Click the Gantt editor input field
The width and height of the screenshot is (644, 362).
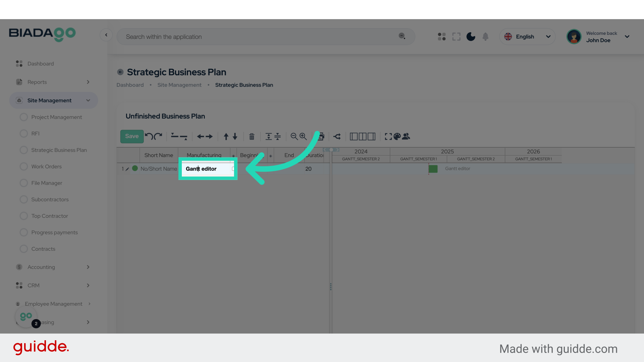[207, 169]
